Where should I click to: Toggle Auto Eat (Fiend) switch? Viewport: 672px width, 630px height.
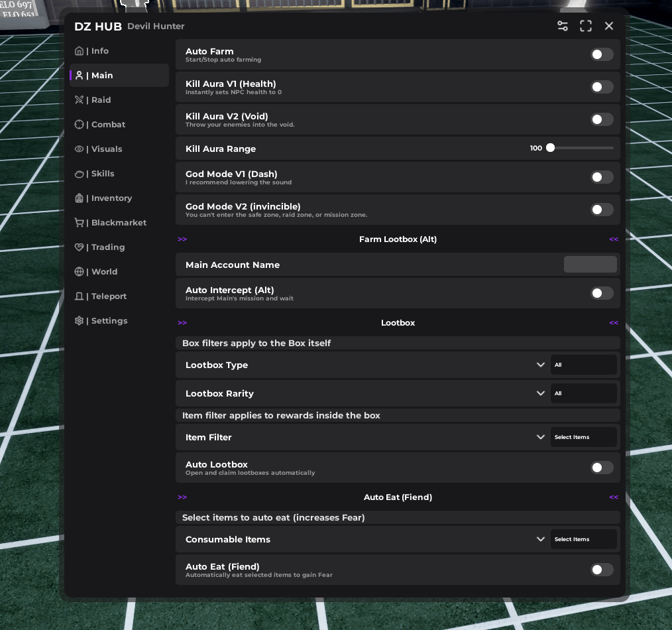pyautogui.click(x=602, y=570)
